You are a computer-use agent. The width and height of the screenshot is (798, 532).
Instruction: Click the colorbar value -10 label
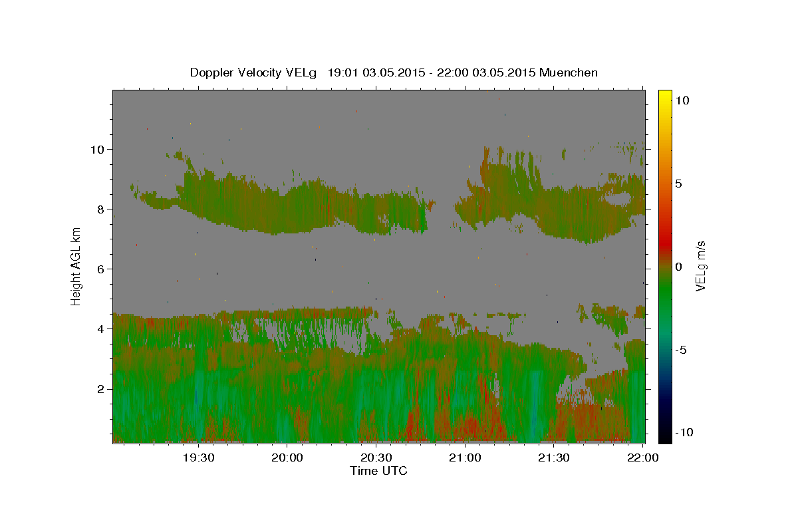pos(684,432)
